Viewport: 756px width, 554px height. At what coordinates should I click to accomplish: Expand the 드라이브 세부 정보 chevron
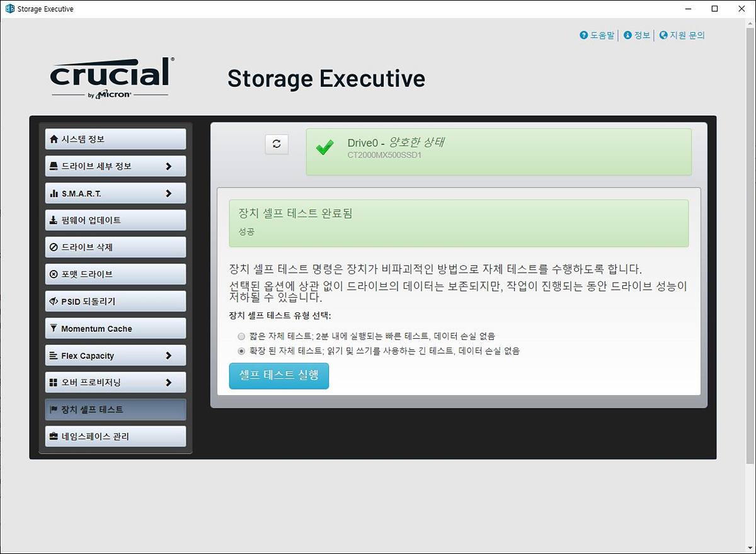coord(168,166)
